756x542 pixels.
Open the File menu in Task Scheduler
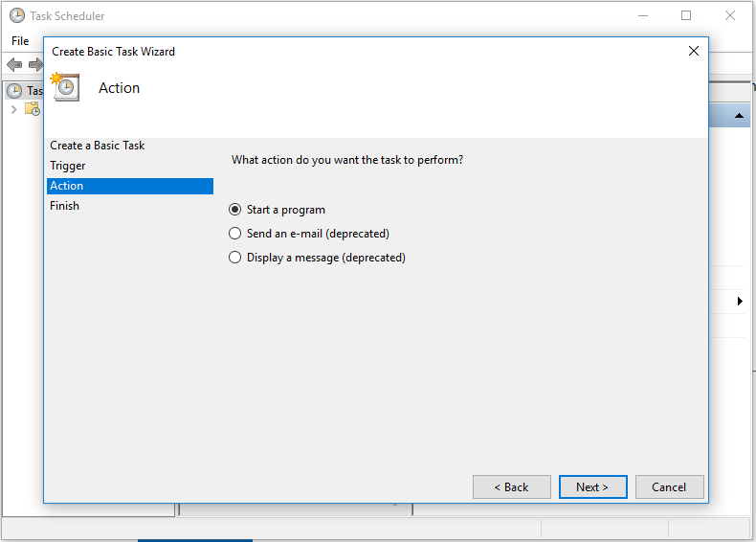pyautogui.click(x=20, y=41)
